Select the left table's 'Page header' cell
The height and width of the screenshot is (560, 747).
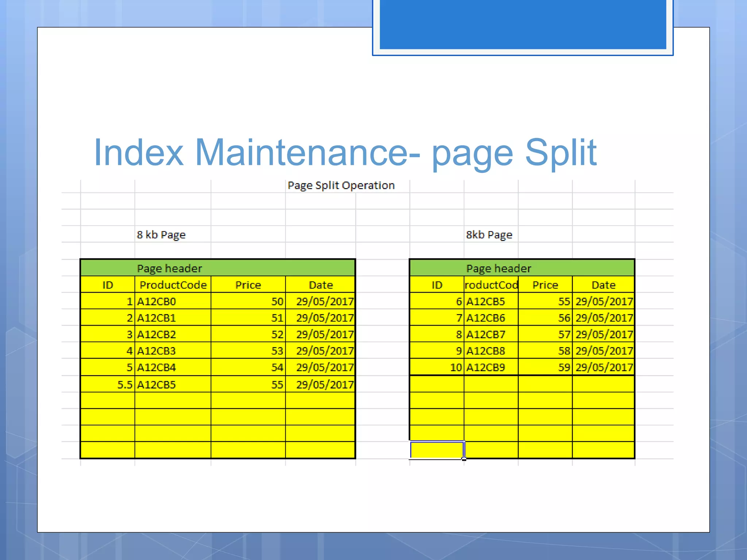point(217,268)
